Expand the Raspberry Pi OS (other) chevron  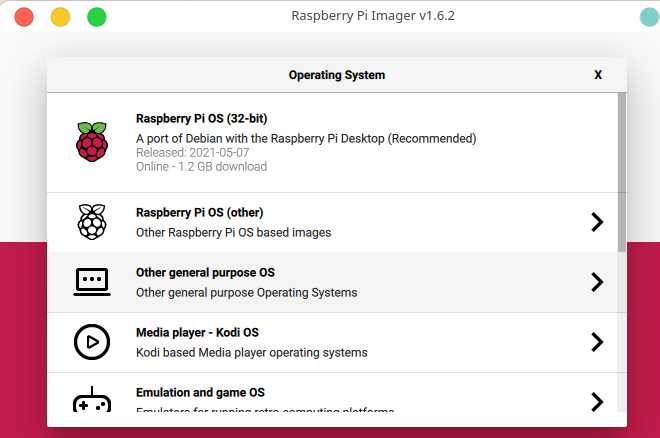click(x=597, y=222)
